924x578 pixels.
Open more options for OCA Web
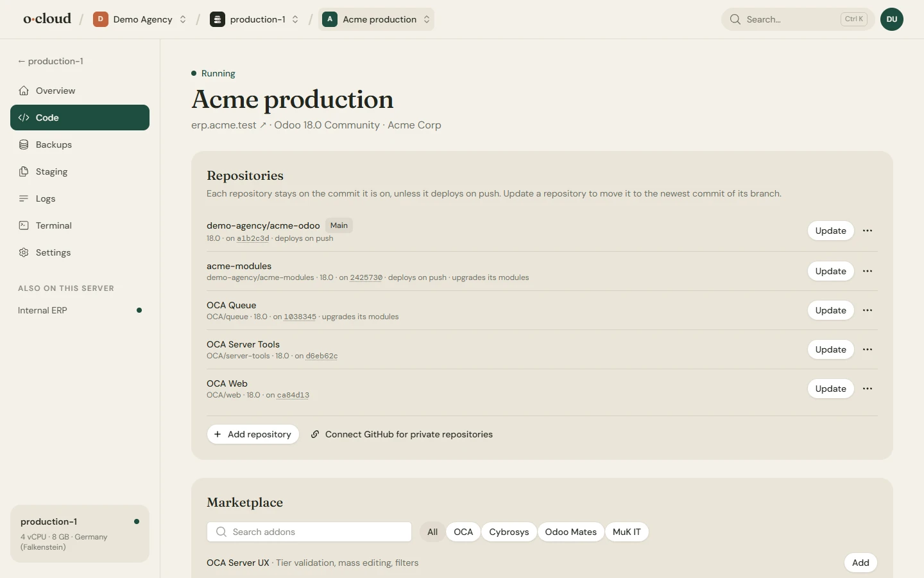[868, 389]
